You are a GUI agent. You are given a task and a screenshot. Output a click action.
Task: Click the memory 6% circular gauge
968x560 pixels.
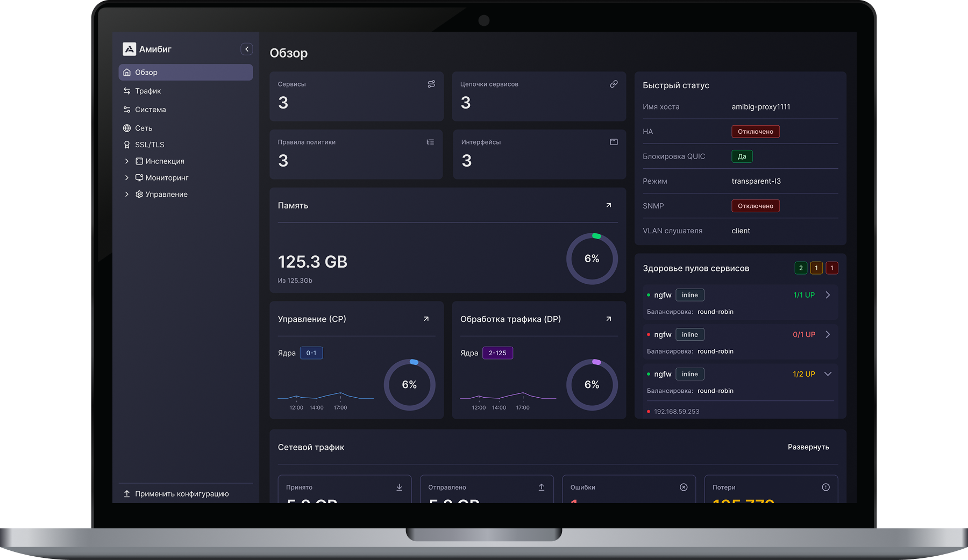point(592,259)
